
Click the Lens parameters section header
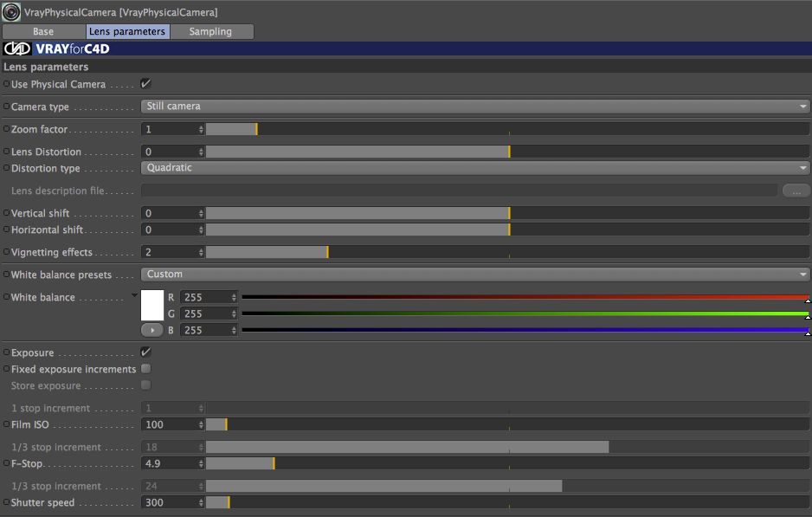[406, 67]
